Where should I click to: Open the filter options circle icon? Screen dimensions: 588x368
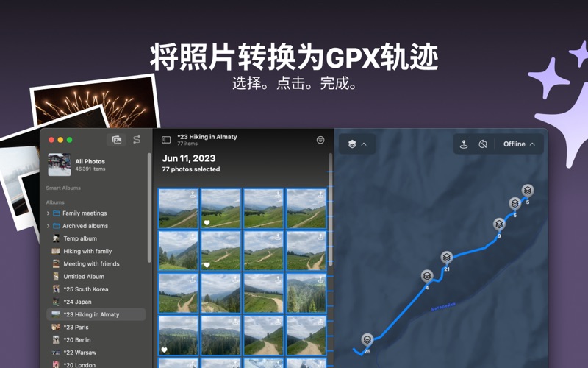tap(320, 140)
